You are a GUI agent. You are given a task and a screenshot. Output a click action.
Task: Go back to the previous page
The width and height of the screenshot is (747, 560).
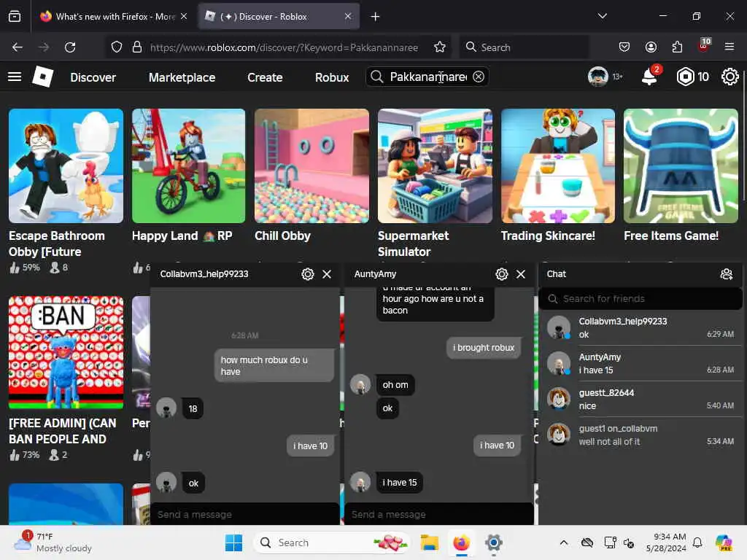coord(18,47)
